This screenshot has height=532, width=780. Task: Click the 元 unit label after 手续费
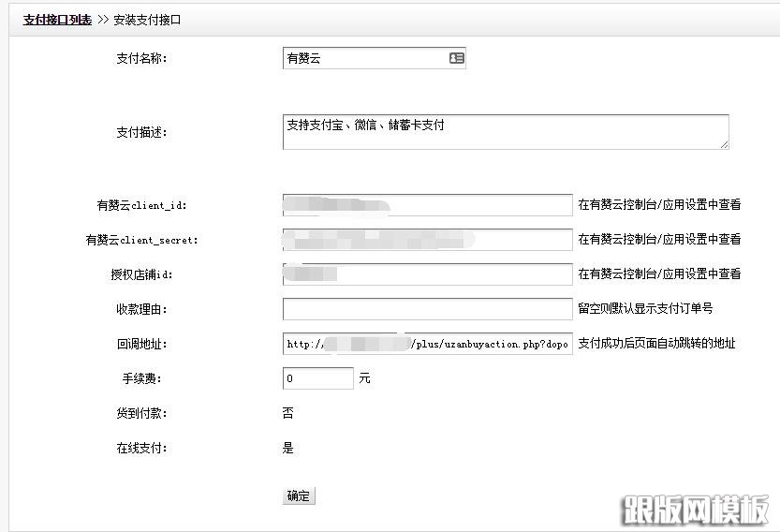point(364,379)
